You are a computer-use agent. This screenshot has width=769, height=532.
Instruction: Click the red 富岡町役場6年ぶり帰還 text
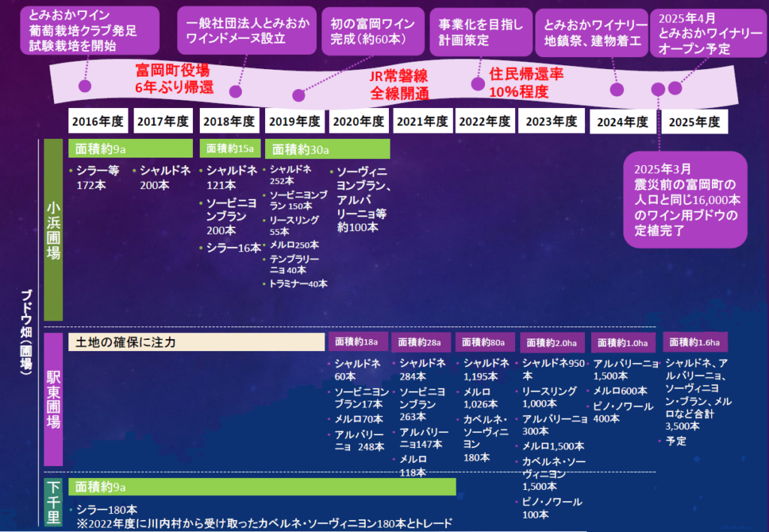tap(174, 79)
